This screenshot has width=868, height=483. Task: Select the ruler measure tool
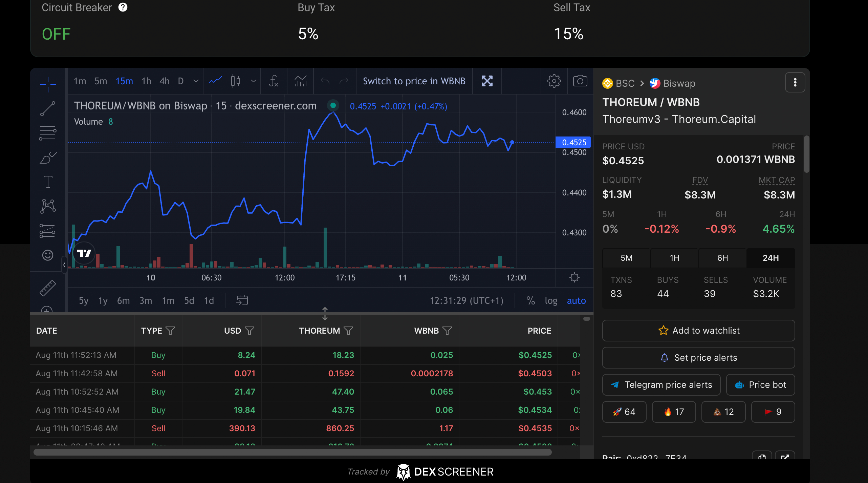click(x=48, y=288)
